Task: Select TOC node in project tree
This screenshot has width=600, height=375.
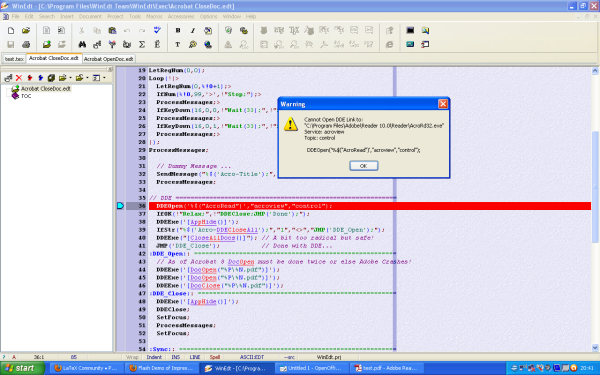Action: (x=26, y=96)
